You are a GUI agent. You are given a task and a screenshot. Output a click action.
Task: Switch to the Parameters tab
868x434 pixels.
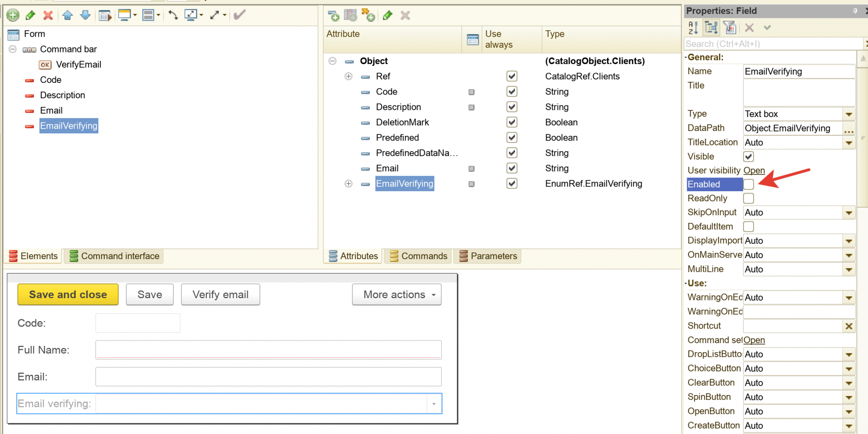488,256
